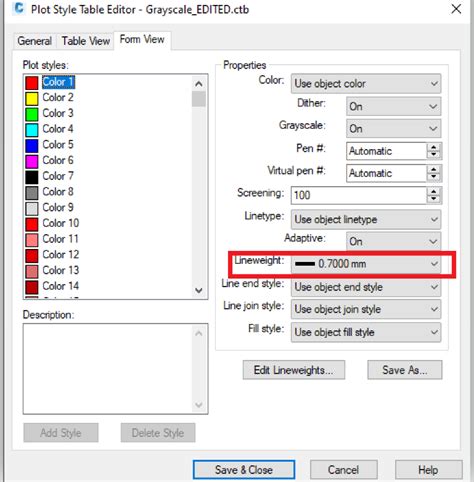Expand the Line end style dropdown
Screen dimensions: 474x482
tap(366, 287)
